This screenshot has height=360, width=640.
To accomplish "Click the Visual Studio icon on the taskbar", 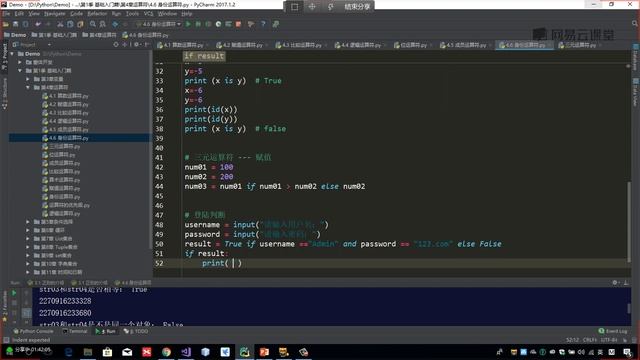I will click(186, 352).
